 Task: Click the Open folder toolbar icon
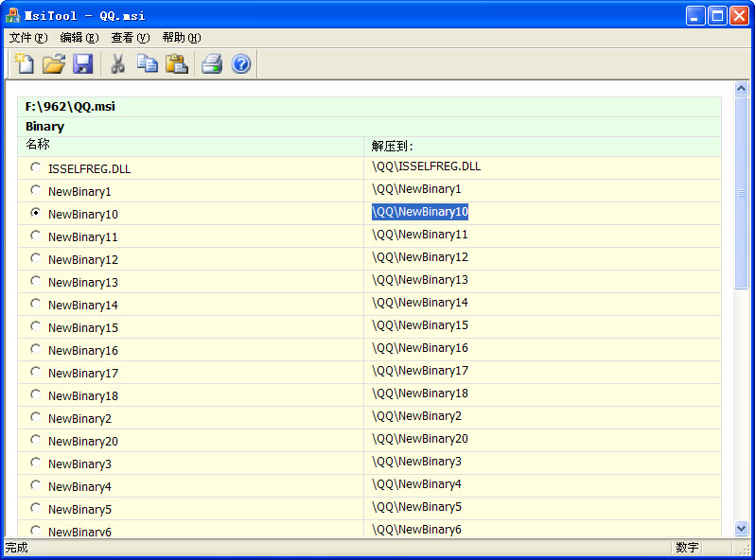click(x=54, y=64)
